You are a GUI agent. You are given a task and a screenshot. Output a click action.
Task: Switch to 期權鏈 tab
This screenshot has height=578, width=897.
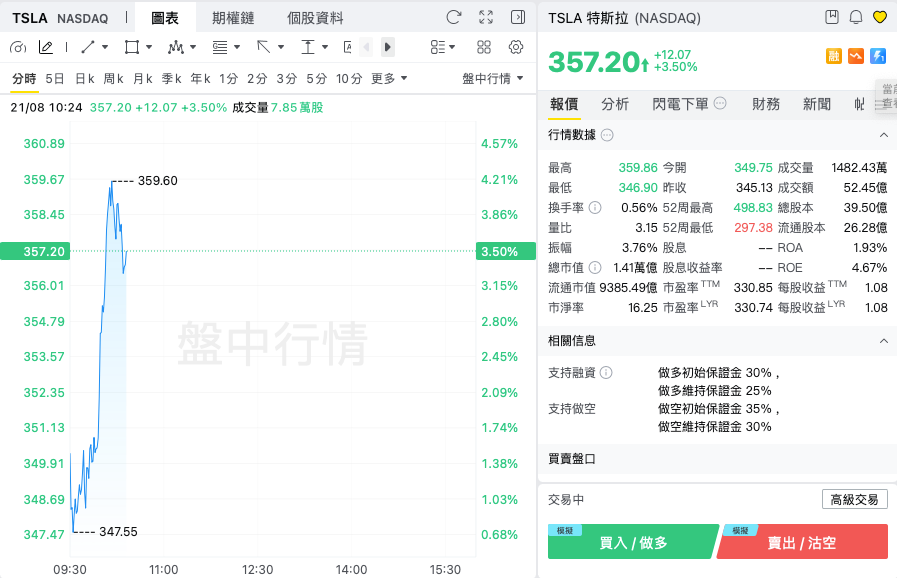click(x=233, y=18)
